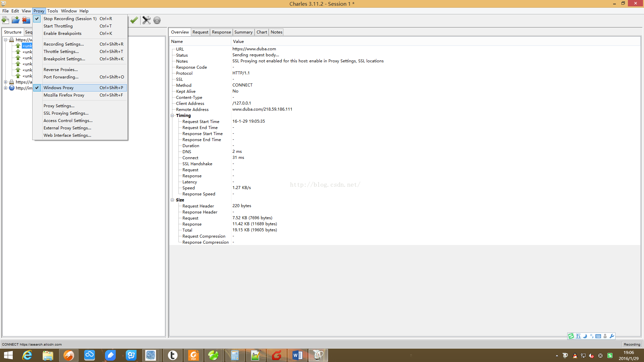This screenshot has width=644, height=362.
Task: Open the Tools menu
Action: pyautogui.click(x=53, y=11)
